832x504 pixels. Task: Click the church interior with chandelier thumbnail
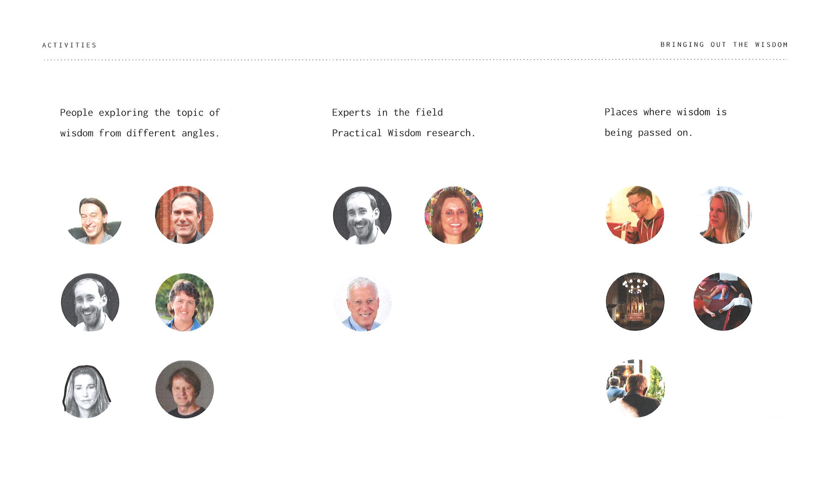click(635, 302)
